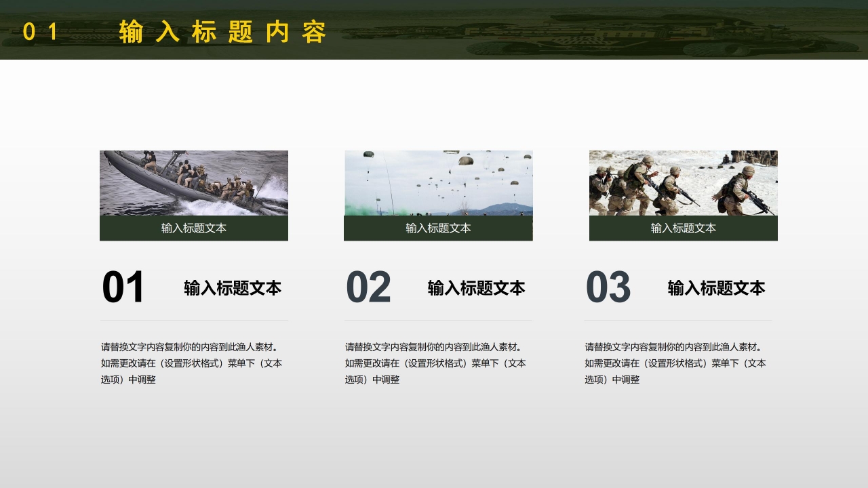Click the bold heading beside large 01

(x=233, y=288)
